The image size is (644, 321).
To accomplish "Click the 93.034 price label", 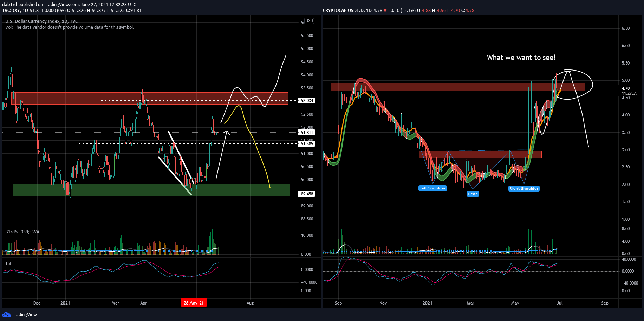I will [307, 101].
